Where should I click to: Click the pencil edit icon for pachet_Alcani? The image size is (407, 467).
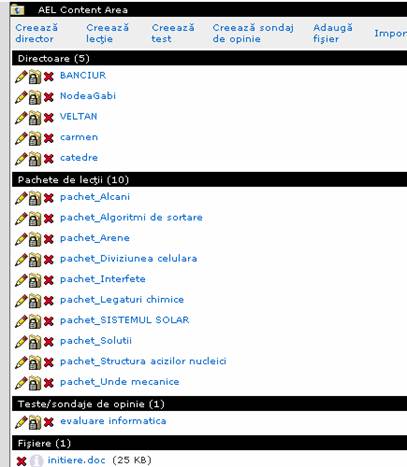tap(21, 198)
